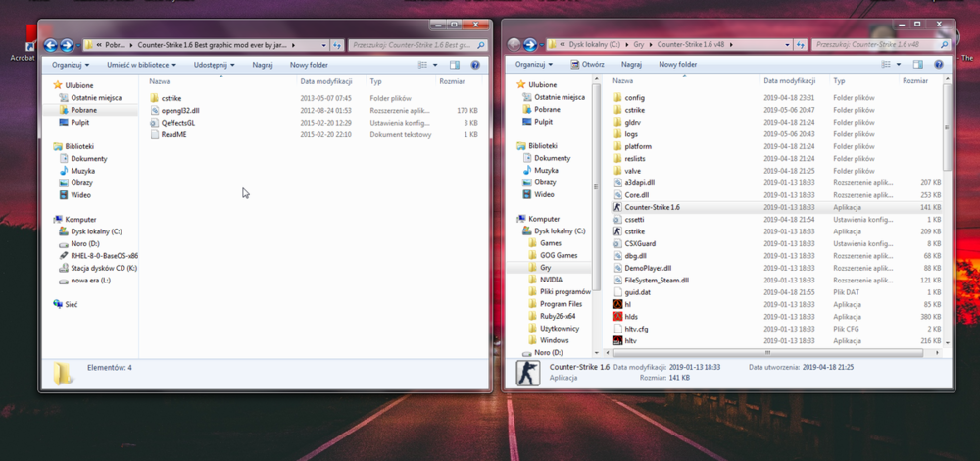Expand path arrow after Gry in address bar

pyautogui.click(x=652, y=45)
